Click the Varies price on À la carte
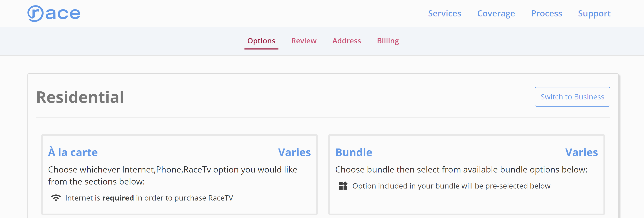This screenshot has width=644, height=218. point(294,152)
